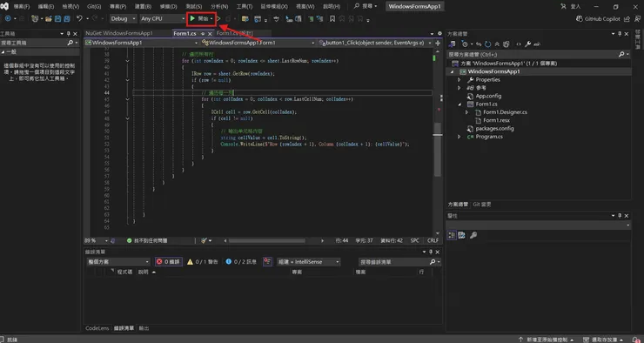
Task: Switch to the Git Changes tab
Action: coord(481,205)
